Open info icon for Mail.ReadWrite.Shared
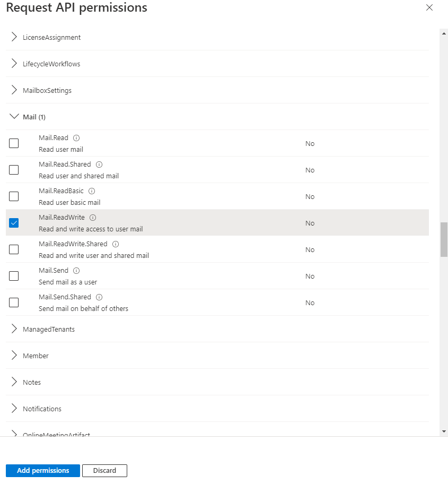 116,244
